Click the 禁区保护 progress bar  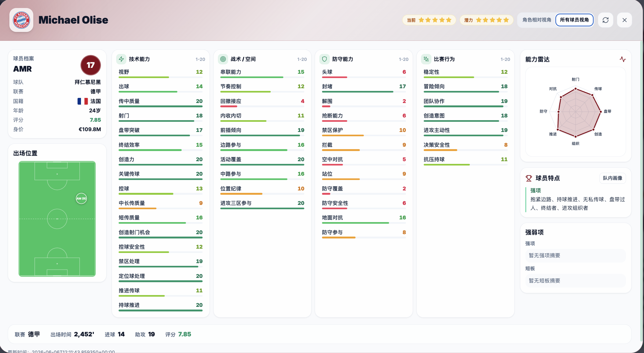(364, 135)
